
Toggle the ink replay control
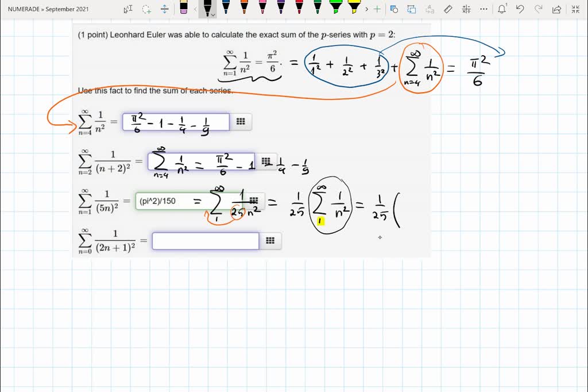click(x=411, y=9)
